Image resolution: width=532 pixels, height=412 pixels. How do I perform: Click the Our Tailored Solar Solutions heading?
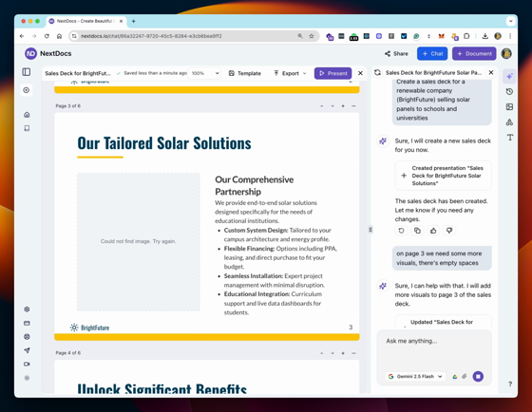tap(164, 143)
